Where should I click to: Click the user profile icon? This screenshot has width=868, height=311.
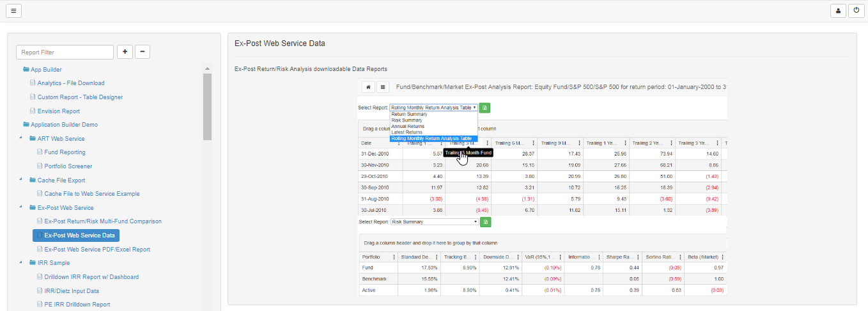pos(837,11)
